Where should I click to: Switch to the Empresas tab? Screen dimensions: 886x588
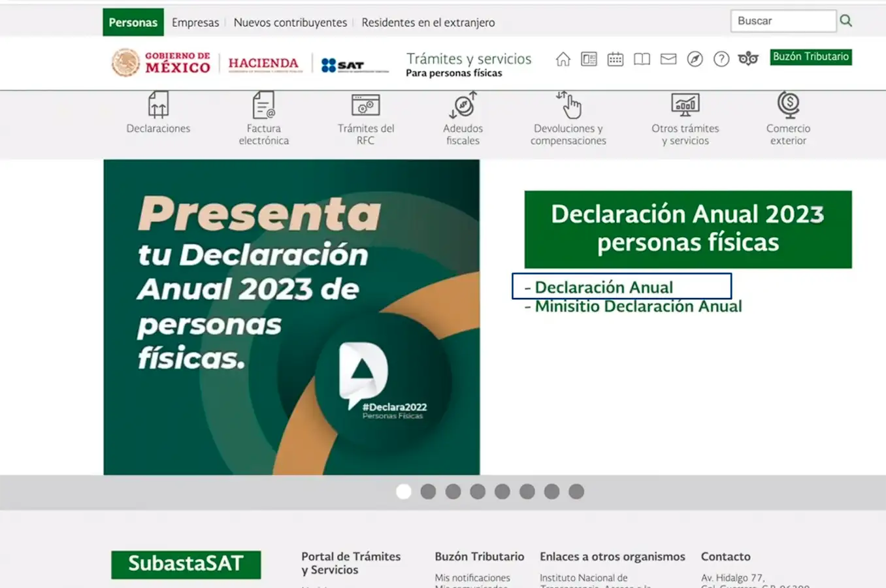coord(195,22)
